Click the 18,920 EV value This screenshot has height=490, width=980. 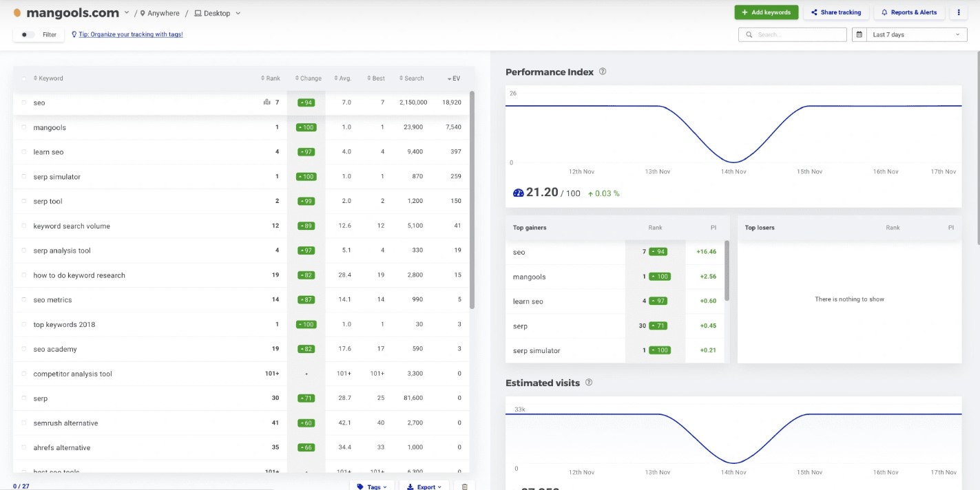[452, 103]
